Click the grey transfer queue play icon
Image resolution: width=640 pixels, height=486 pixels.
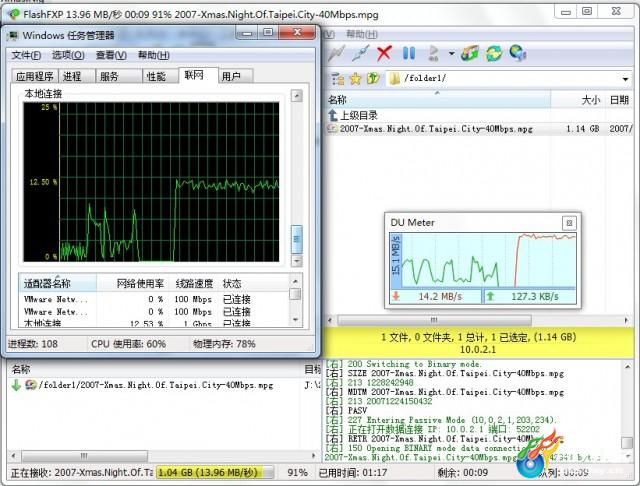433,53
